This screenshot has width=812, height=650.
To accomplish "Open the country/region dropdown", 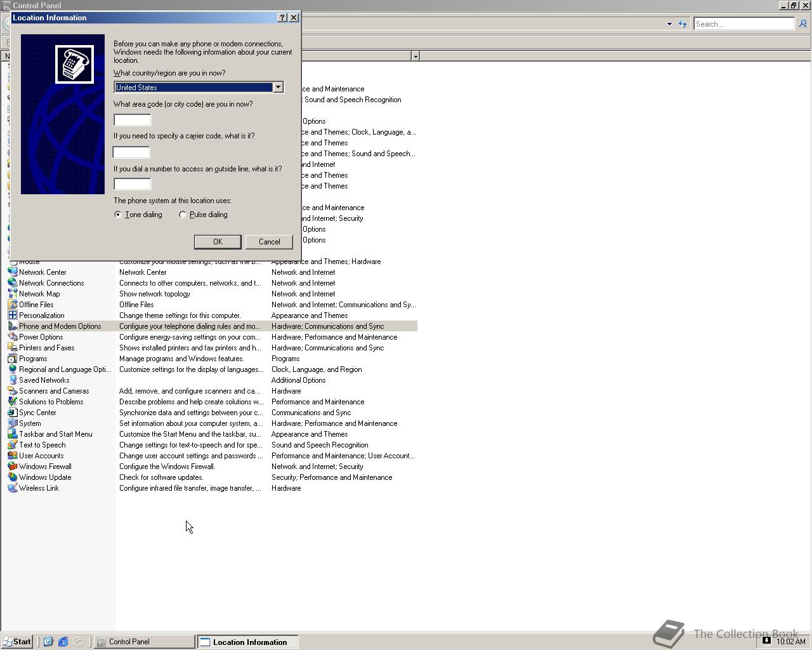I will [x=278, y=87].
